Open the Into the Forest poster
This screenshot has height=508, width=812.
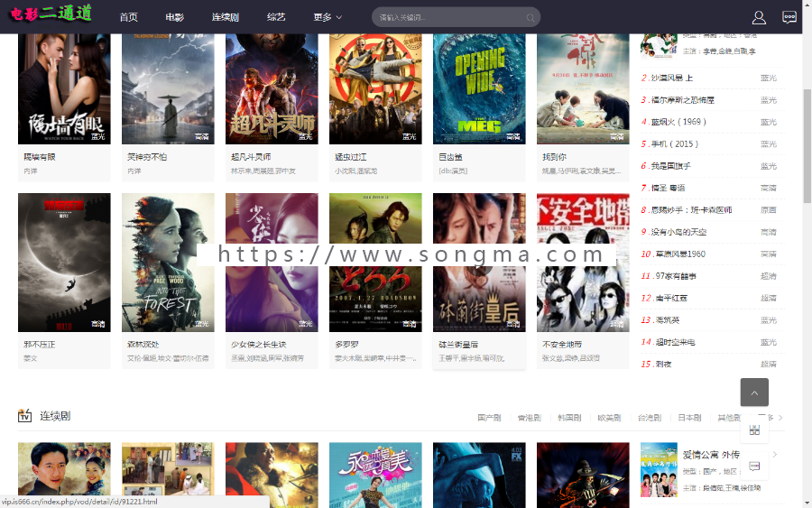pyautogui.click(x=168, y=263)
